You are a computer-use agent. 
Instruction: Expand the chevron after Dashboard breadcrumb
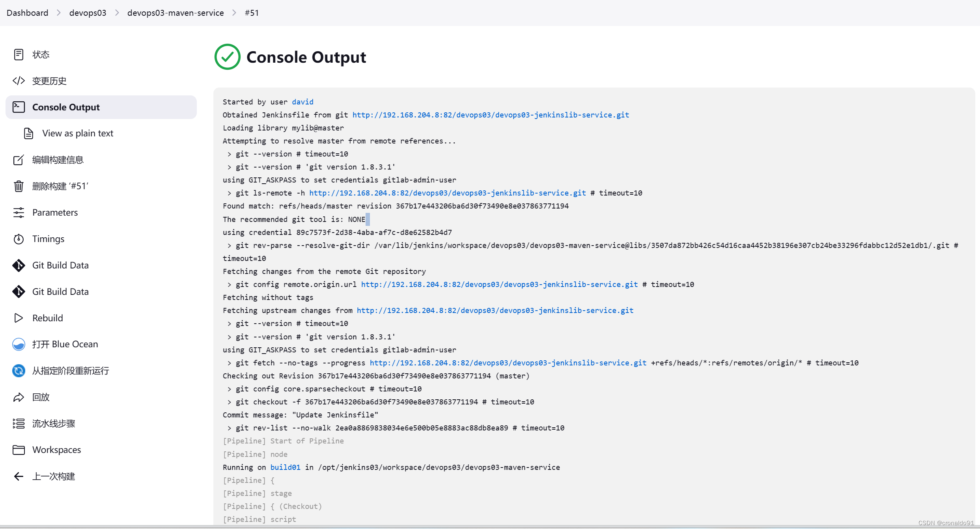59,13
